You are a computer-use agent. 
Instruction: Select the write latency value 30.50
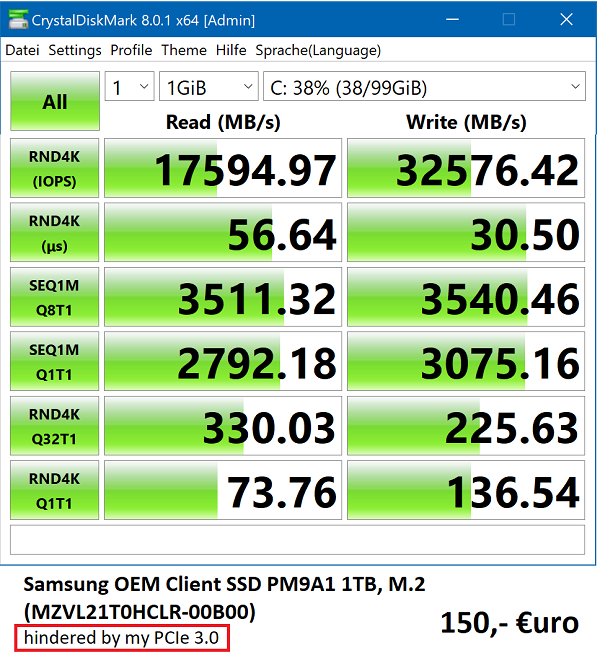pos(466,232)
